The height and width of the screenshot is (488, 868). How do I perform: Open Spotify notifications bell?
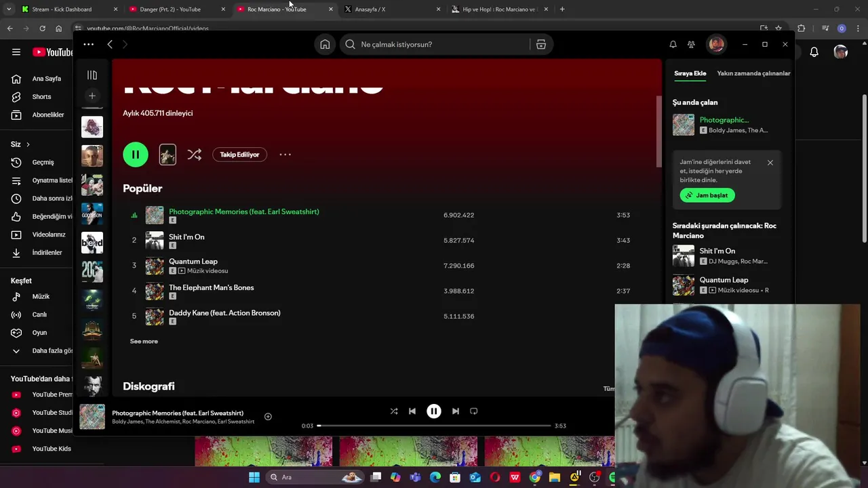673,44
